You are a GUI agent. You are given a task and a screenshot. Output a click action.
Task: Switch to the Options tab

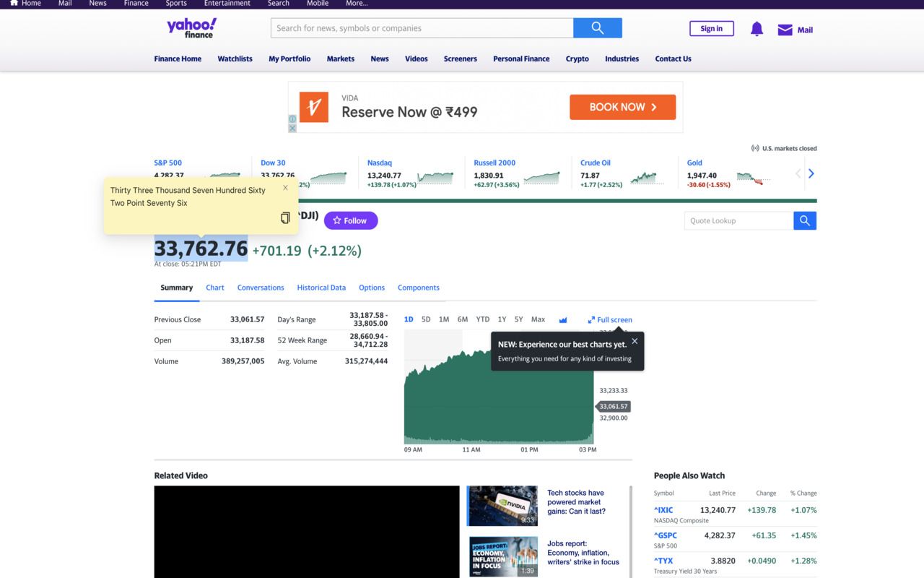pyautogui.click(x=372, y=288)
